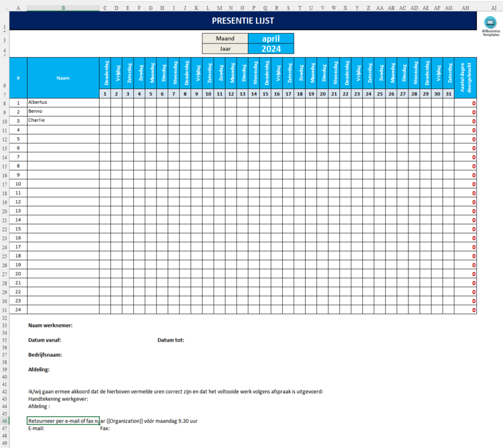Click the AllBusiness Templates logo icon
The height and width of the screenshot is (448, 503).
(490, 22)
